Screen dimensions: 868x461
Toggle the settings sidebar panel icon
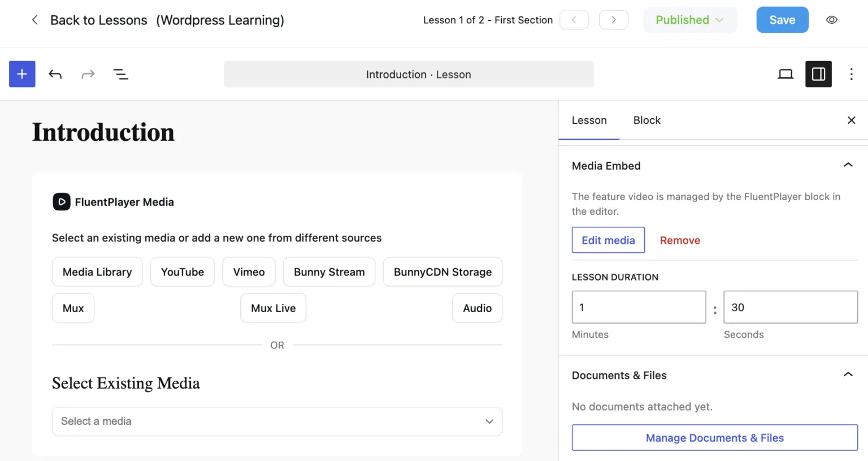pos(818,74)
